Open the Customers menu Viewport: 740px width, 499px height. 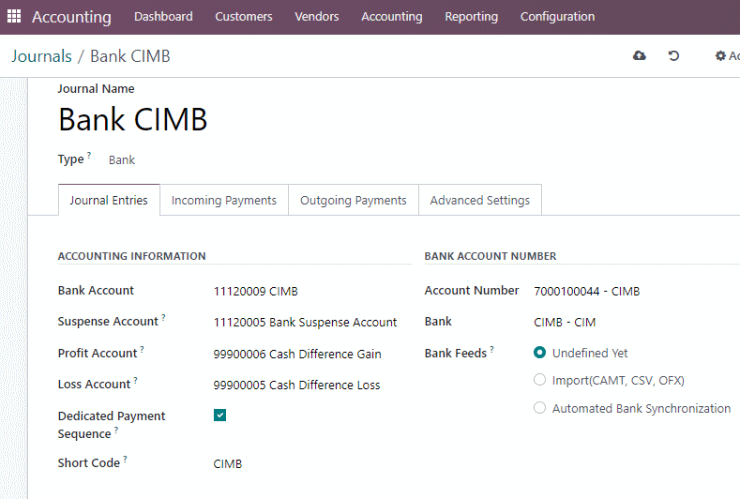(244, 17)
